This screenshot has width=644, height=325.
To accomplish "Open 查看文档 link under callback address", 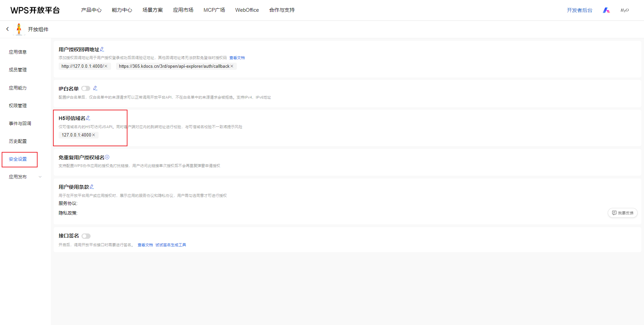I will [x=237, y=58].
